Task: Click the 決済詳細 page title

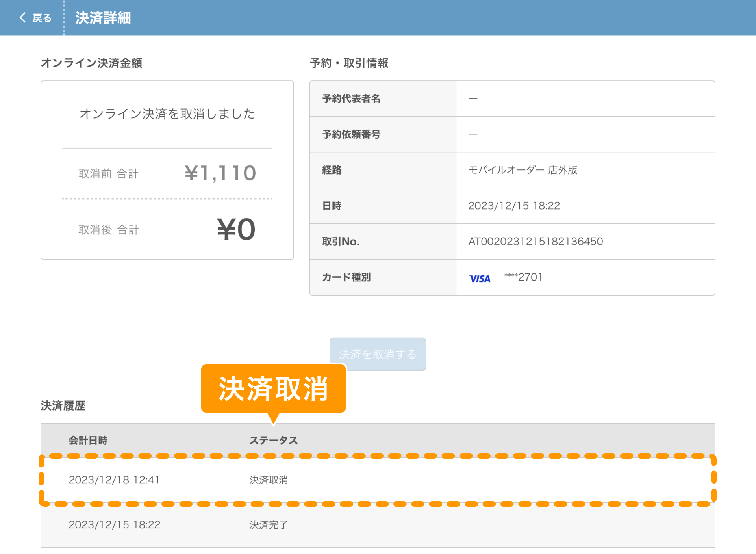Action: [x=103, y=18]
